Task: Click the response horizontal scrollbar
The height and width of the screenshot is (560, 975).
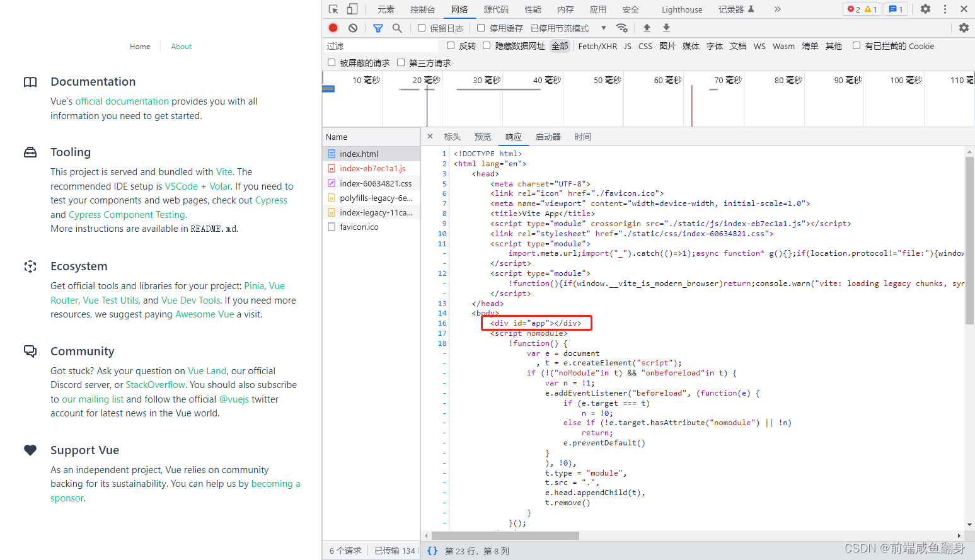Action: tap(504, 535)
